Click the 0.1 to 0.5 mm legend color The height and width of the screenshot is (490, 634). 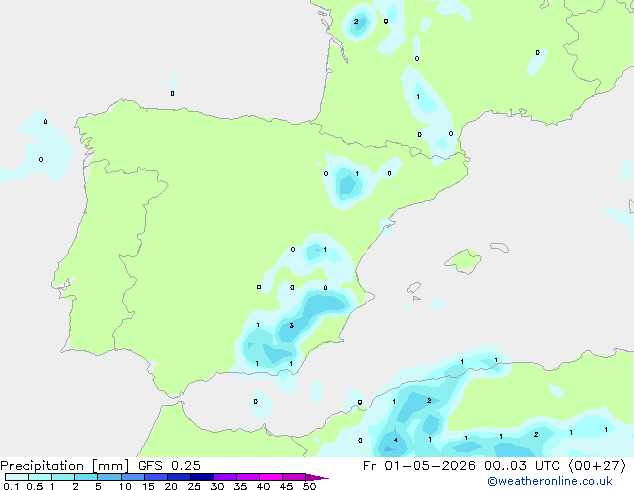[x=17, y=477]
